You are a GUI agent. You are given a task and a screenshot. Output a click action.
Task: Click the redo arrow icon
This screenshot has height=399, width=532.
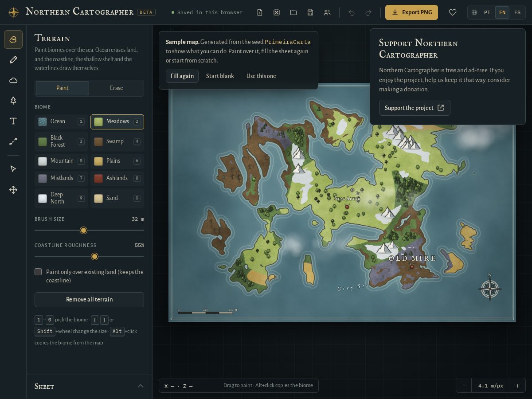pyautogui.click(x=368, y=12)
